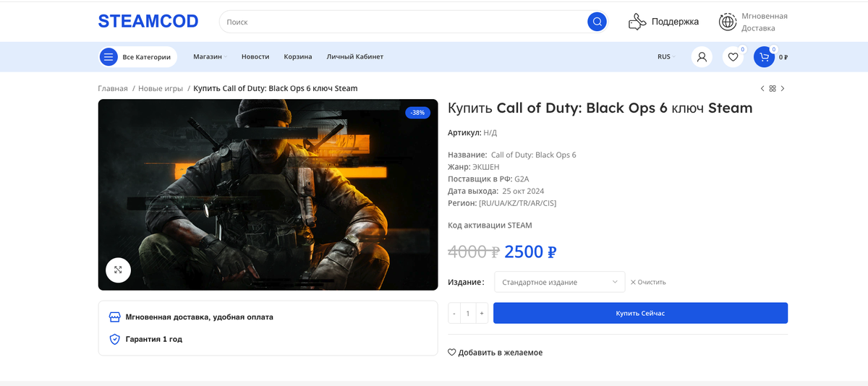Go to previous product arrow
The width and height of the screenshot is (868, 386).
(x=762, y=88)
